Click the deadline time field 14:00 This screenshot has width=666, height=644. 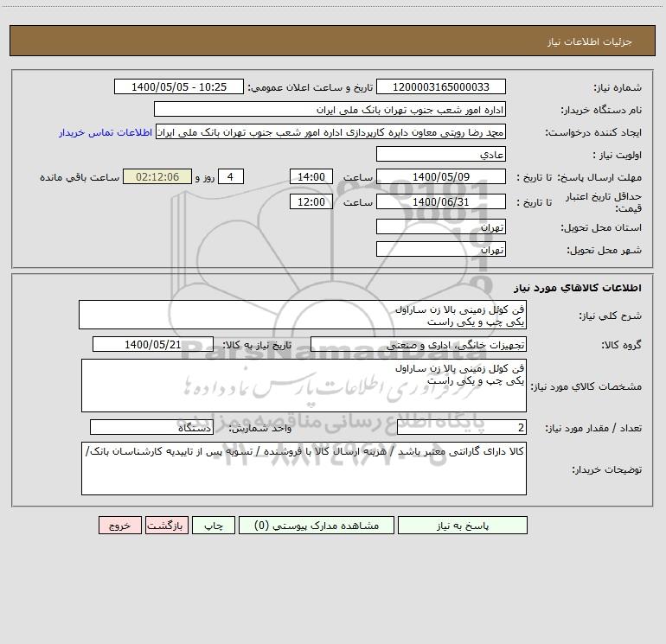coord(311,176)
